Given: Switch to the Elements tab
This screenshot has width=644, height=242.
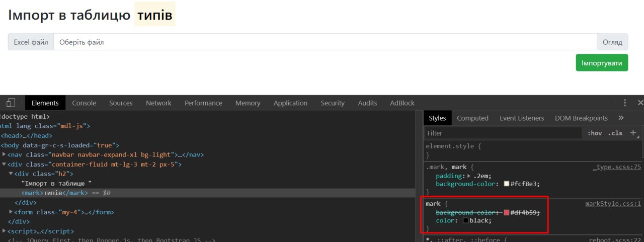Looking at the screenshot, I should tap(45, 103).
